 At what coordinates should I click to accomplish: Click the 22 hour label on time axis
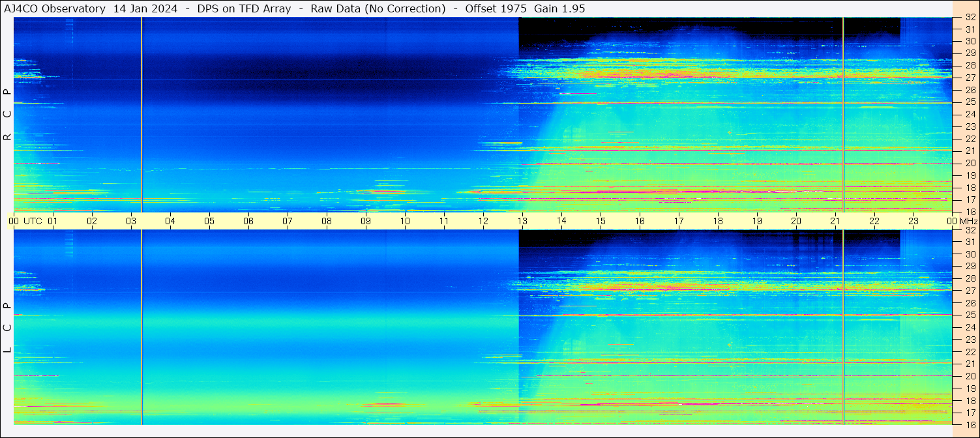click(x=874, y=221)
